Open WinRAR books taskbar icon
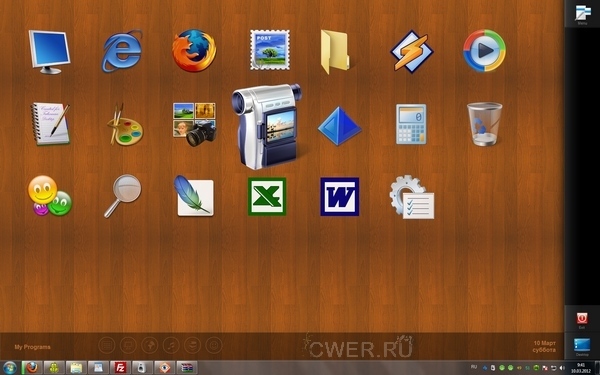Image resolution: width=600 pixels, height=375 pixels. [x=187, y=368]
